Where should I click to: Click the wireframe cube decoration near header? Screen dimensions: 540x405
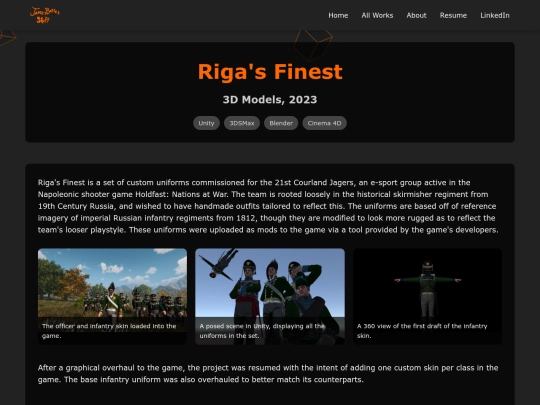tap(313, 43)
